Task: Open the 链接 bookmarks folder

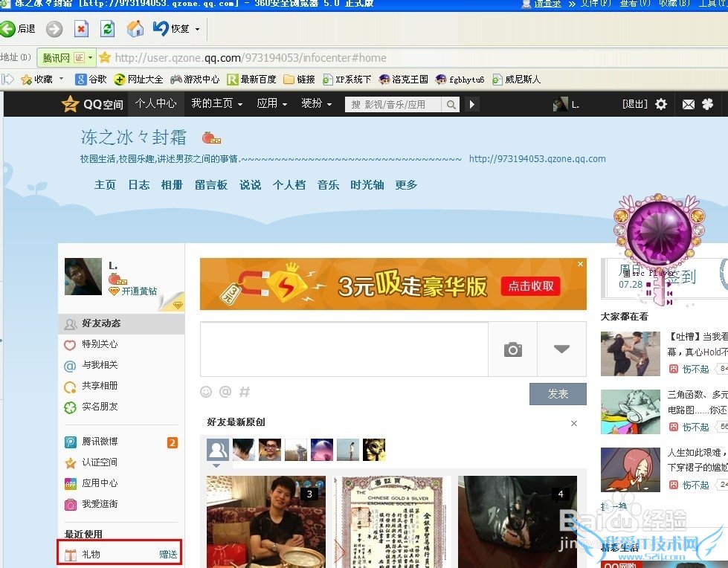Action: point(299,80)
